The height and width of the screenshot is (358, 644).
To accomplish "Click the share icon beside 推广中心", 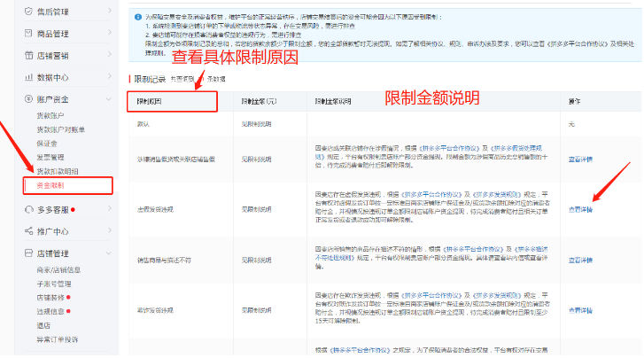I will tap(28, 231).
